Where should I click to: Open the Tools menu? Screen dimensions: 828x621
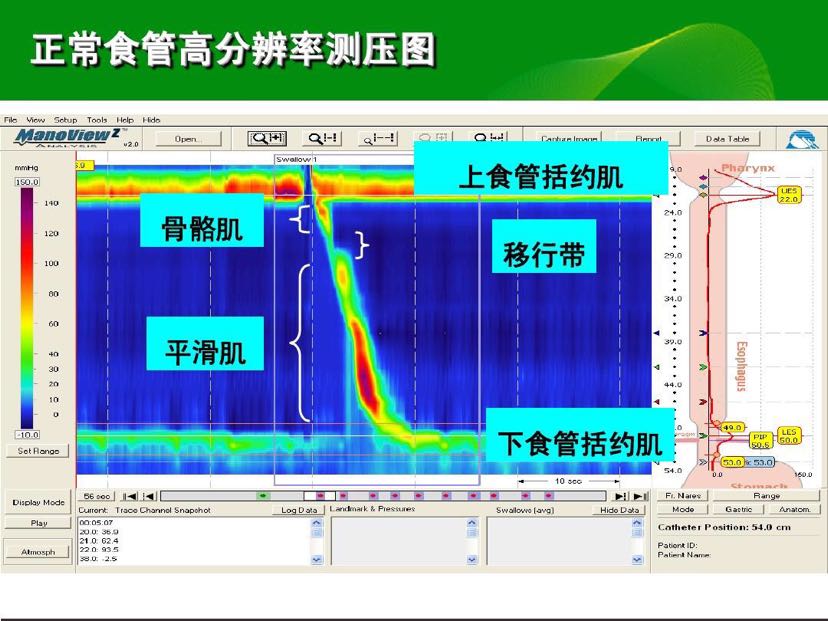[x=96, y=119]
